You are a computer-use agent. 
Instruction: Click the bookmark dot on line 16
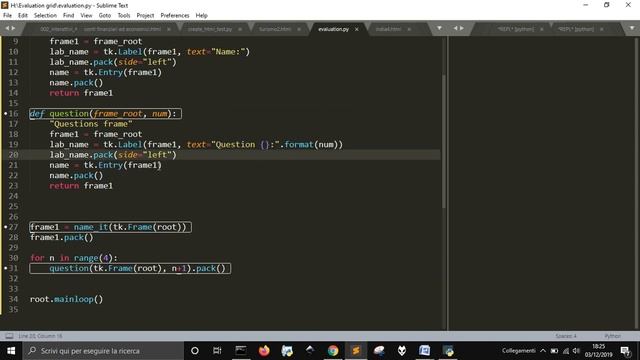pos(5,113)
